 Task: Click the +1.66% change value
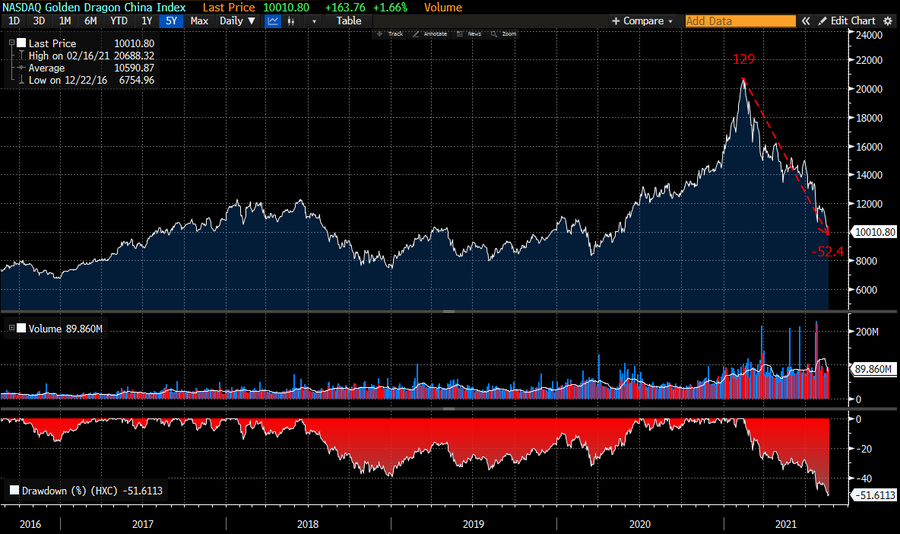click(x=390, y=7)
